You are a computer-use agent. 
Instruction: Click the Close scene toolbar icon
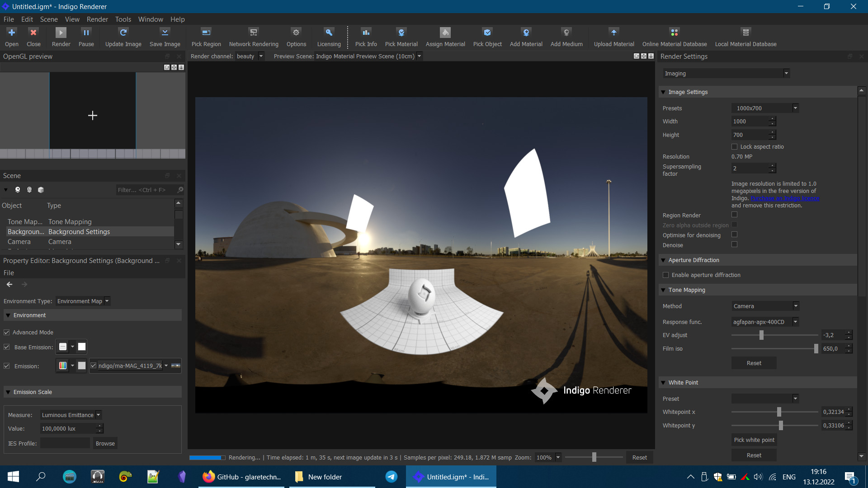point(33,33)
